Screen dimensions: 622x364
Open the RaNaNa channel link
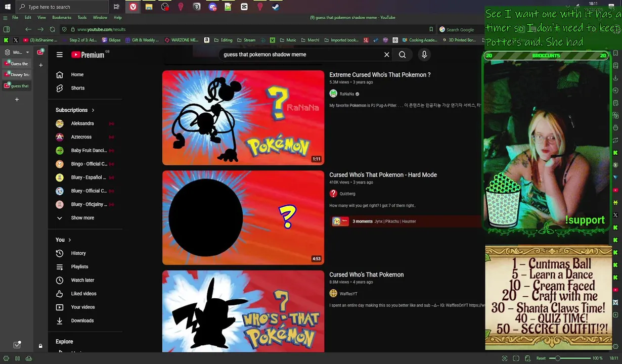click(x=346, y=94)
